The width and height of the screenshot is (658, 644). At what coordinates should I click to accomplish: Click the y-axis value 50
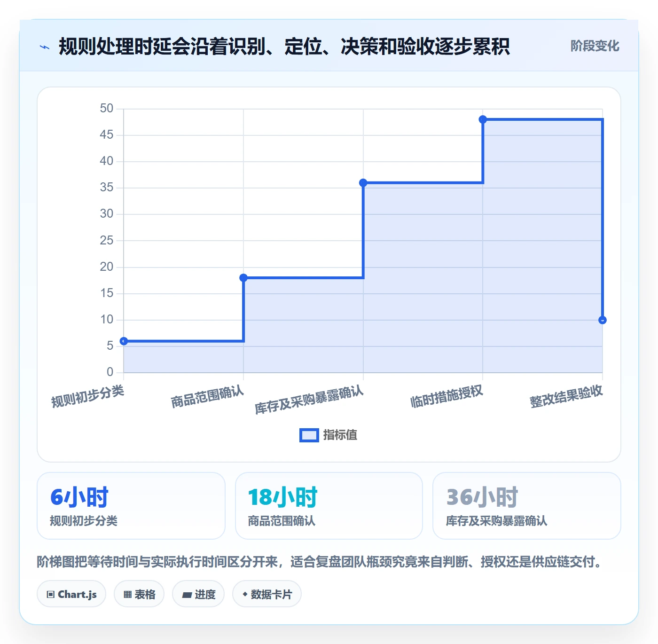click(x=107, y=109)
